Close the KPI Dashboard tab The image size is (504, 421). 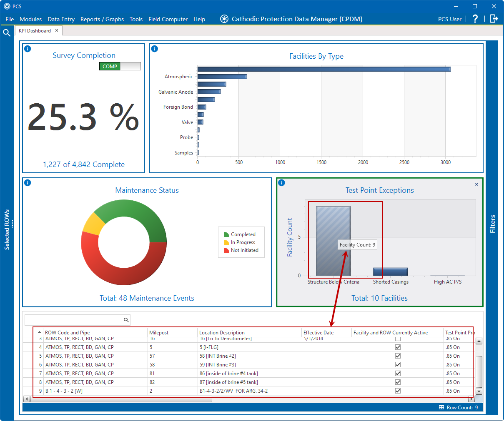(x=57, y=30)
